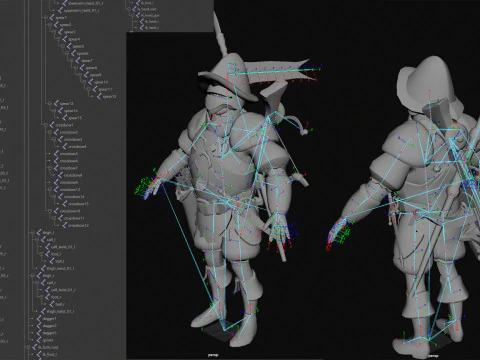The height and width of the screenshot is (360, 480).
Task: Click the joint icon beside dagger1
Action: point(39,319)
